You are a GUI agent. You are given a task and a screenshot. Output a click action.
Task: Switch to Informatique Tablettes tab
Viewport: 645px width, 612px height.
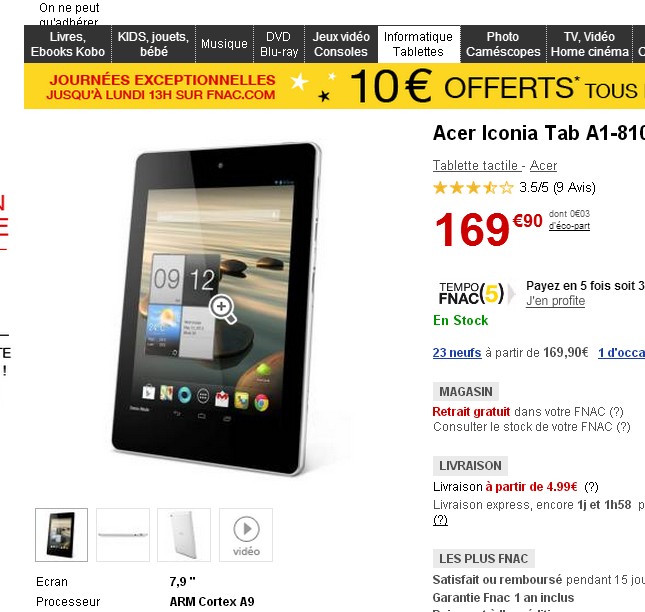pyautogui.click(x=418, y=44)
